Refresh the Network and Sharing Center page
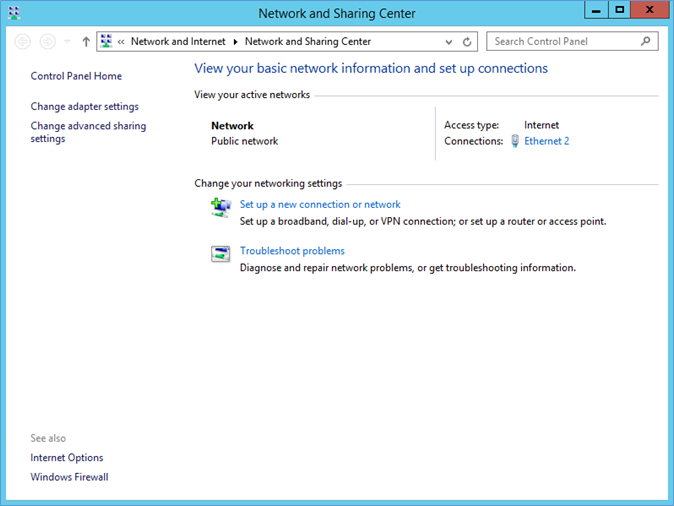 (x=467, y=42)
